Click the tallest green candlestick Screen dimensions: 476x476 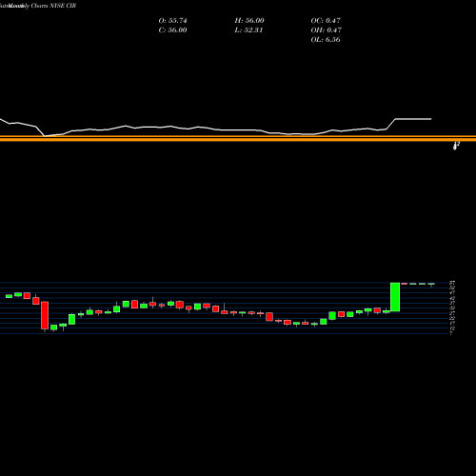(x=395, y=297)
